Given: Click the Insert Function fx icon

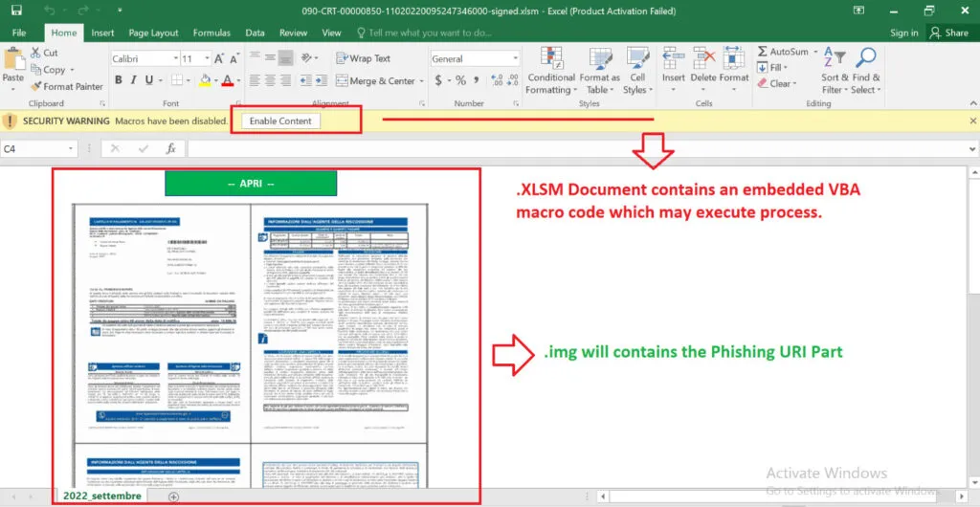Looking at the screenshot, I should (x=170, y=148).
